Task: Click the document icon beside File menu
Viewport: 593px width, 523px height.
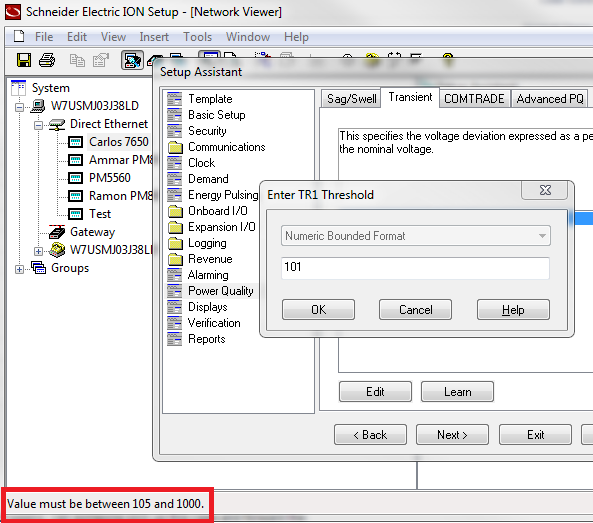Action: (19, 36)
